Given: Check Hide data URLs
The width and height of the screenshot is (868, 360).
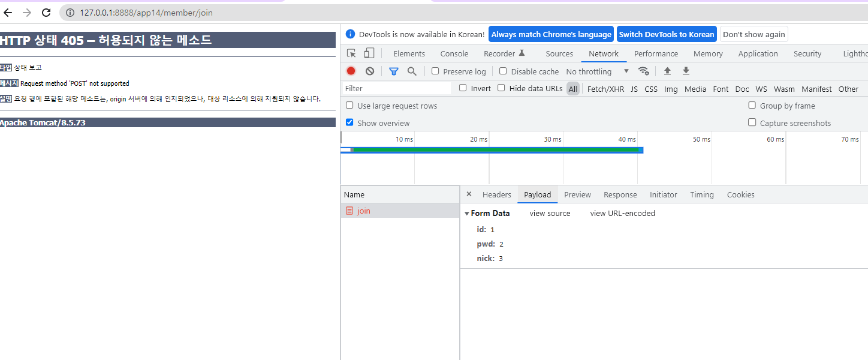Looking at the screenshot, I should point(501,88).
